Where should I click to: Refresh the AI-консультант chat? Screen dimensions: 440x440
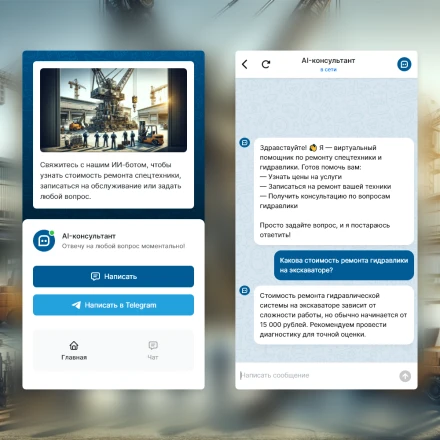(266, 64)
